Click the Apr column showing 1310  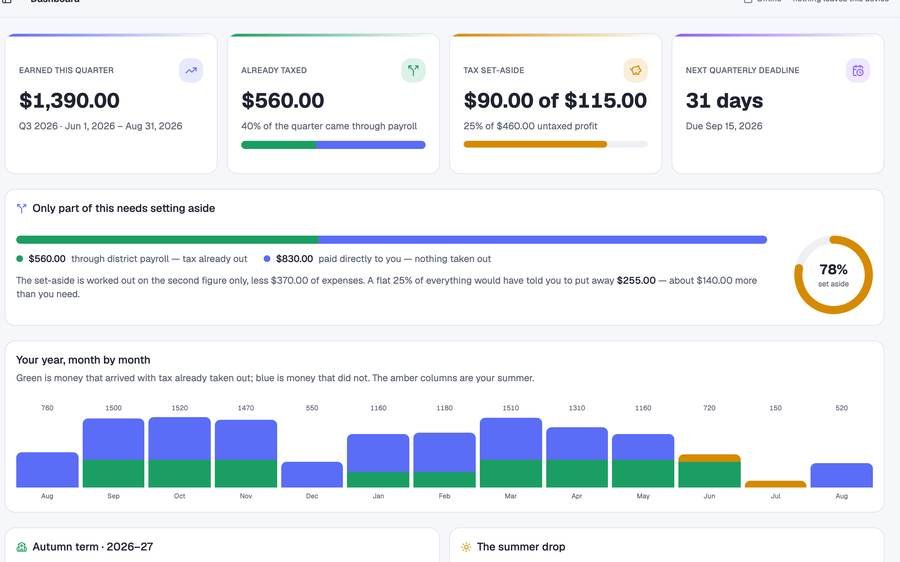click(x=577, y=458)
